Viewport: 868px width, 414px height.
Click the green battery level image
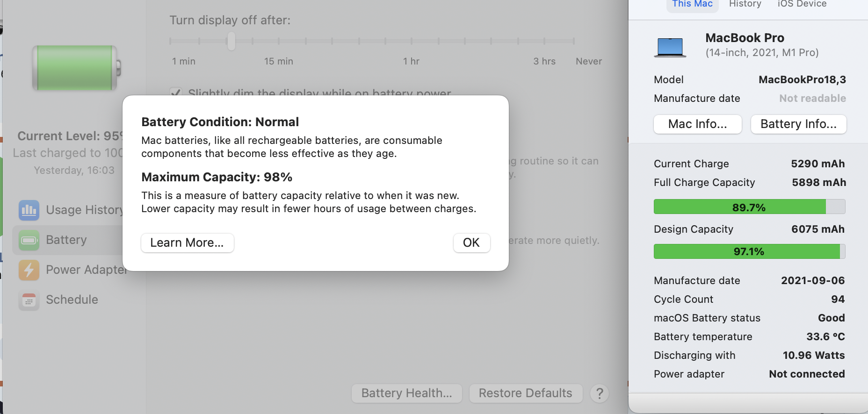[76, 68]
